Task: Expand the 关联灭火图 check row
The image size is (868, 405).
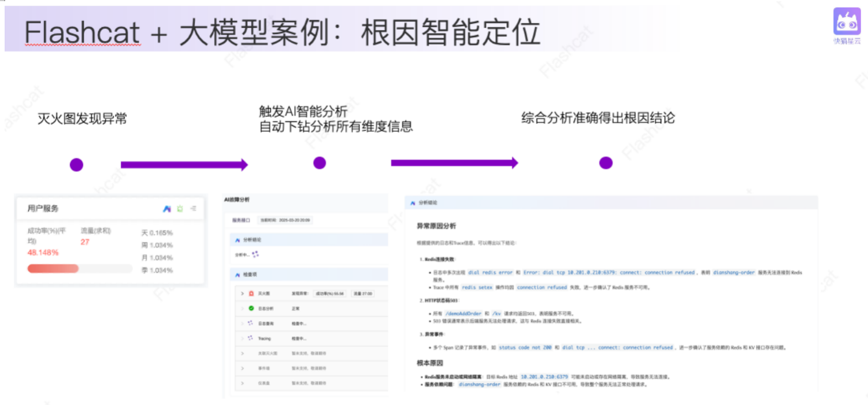Action: click(243, 353)
